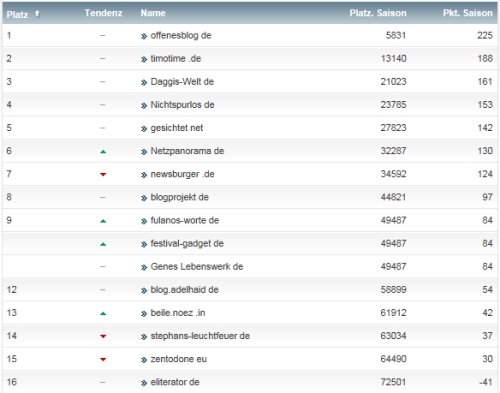This screenshot has height=393, width=500.
Task: Click the green up arrow for beile.noez .in
Action: pyautogui.click(x=103, y=313)
